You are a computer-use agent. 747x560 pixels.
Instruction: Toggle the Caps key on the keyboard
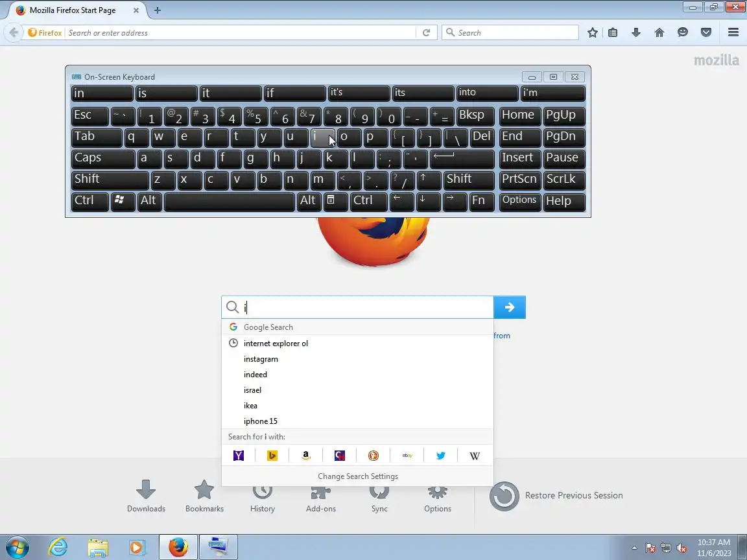point(103,159)
